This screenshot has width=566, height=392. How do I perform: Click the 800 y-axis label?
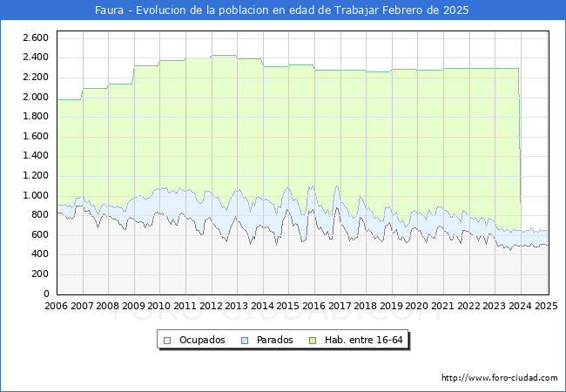(x=40, y=215)
